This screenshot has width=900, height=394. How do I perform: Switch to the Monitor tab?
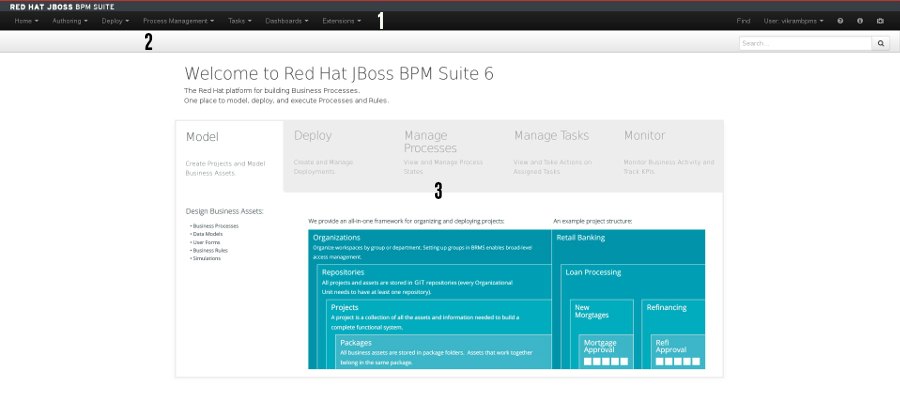pos(668,156)
